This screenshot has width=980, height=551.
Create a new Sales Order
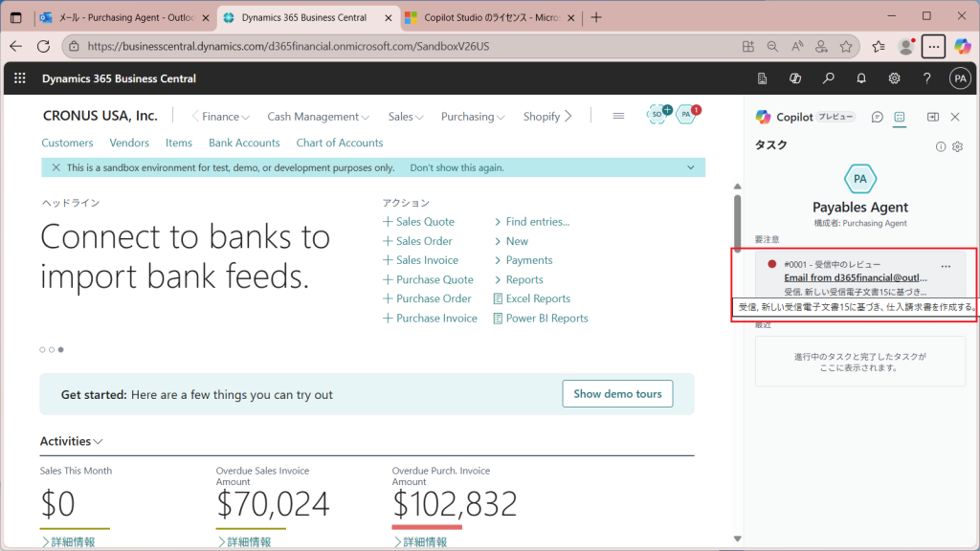[417, 241]
